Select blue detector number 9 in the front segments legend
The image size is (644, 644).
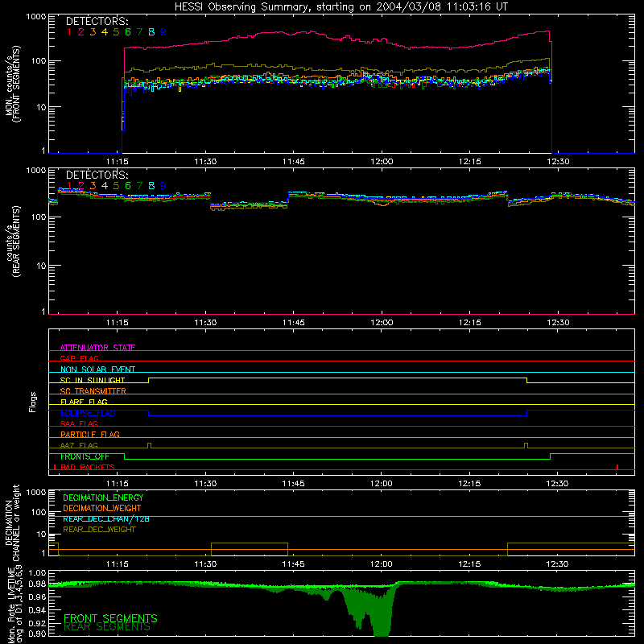click(163, 32)
